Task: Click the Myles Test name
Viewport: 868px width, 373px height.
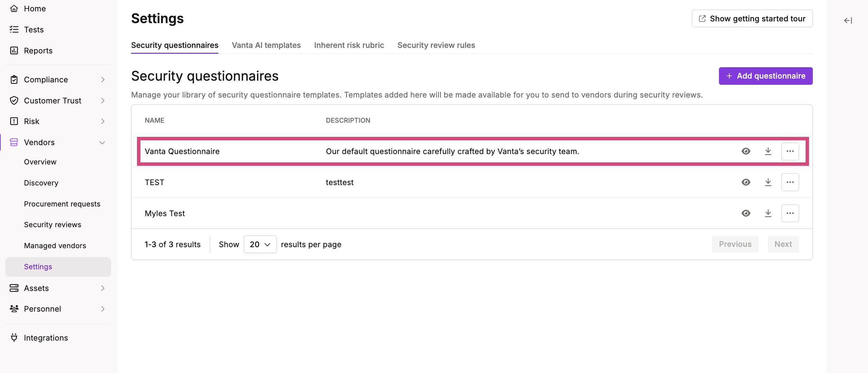Action: tap(165, 213)
